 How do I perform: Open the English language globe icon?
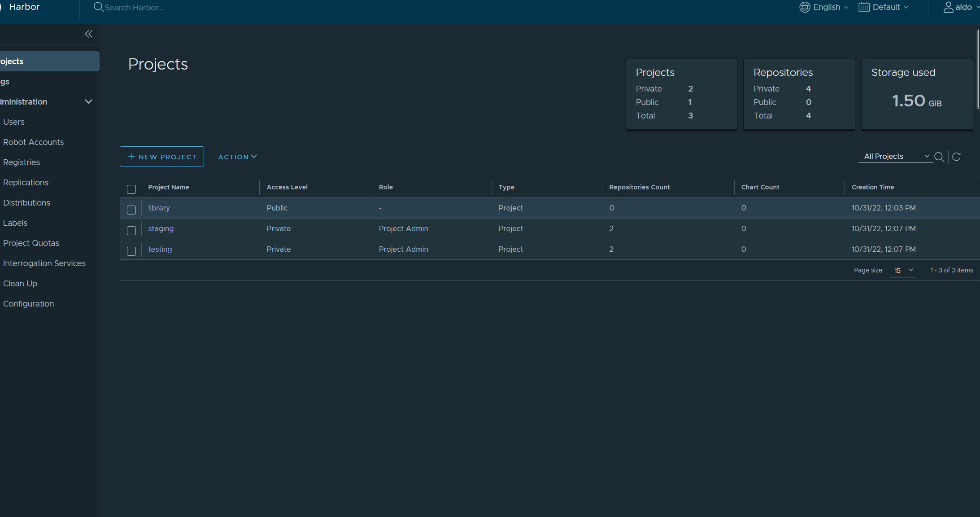coord(804,7)
